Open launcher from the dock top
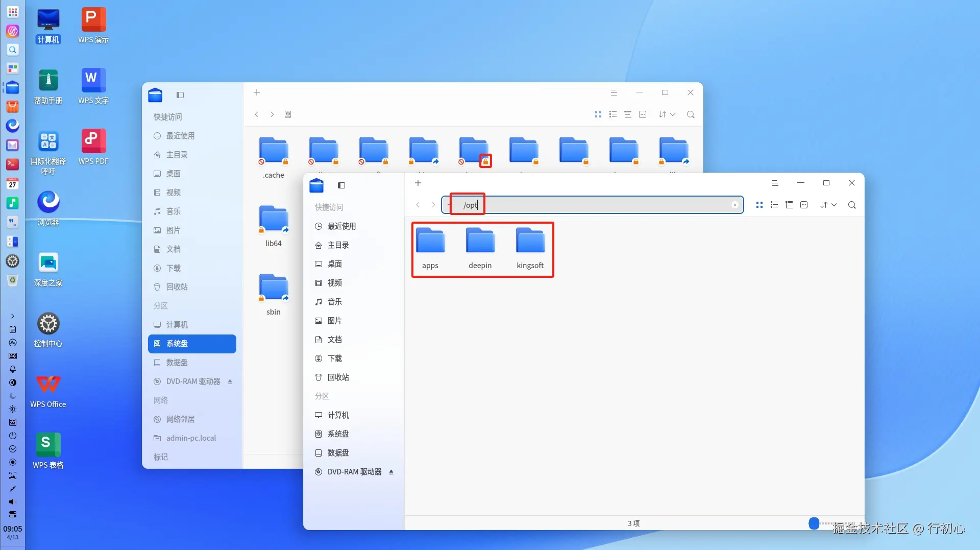This screenshot has width=980, height=550. coord(13,12)
